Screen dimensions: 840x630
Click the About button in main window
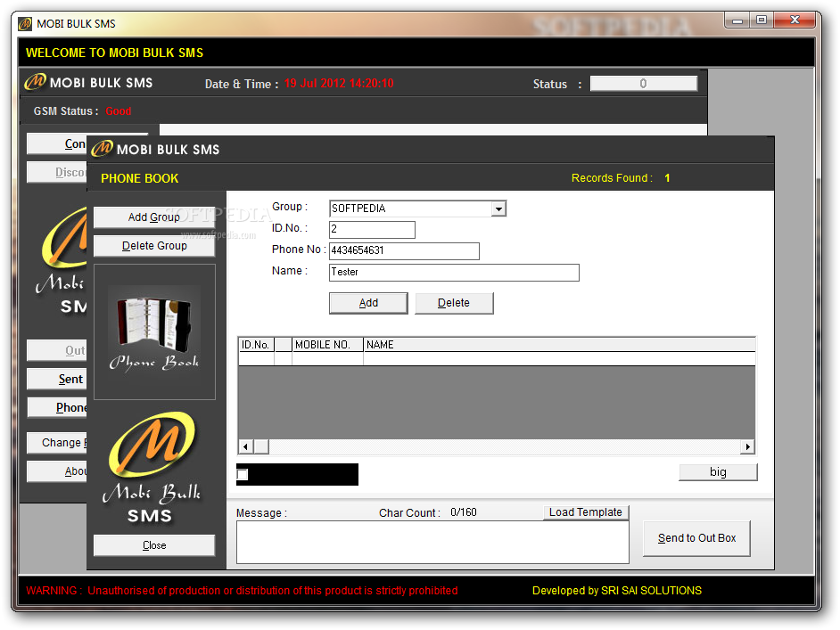pos(57,471)
